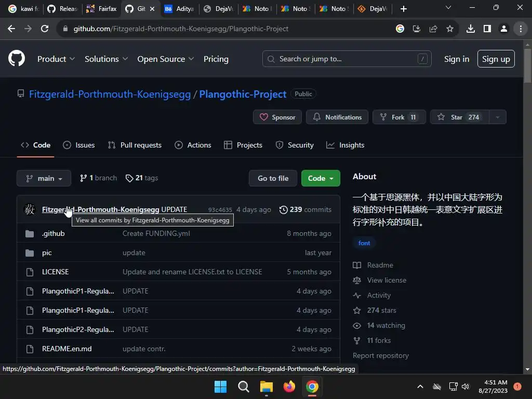Viewport: 532px width, 399px height.
Task: View the 239 commits history
Action: click(x=305, y=210)
